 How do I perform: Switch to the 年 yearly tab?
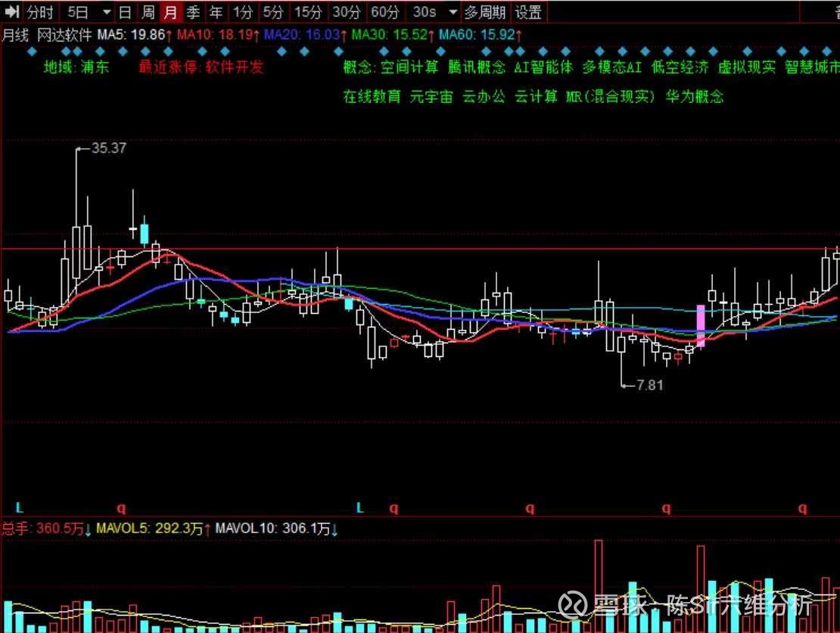[216, 12]
